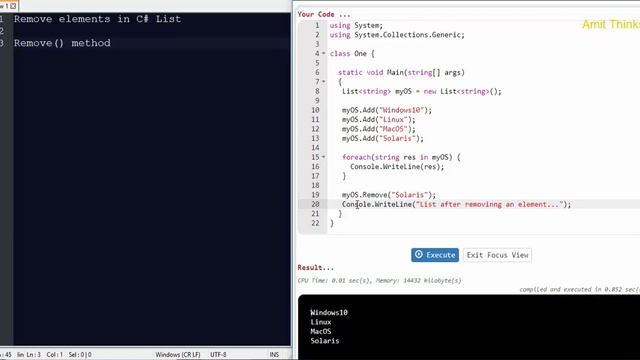This screenshot has height=360, width=640.
Task: Collapse the Main method fold arrow at line 7
Action: [x=324, y=82]
